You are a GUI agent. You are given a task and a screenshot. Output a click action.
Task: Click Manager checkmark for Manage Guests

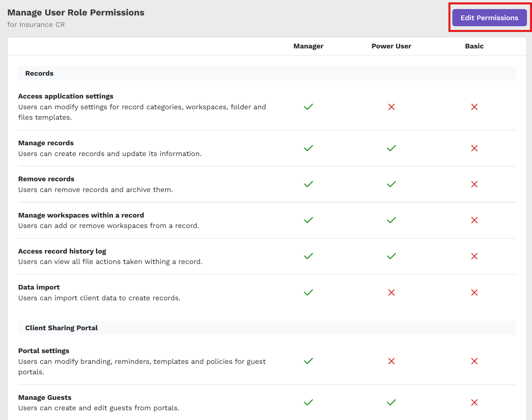308,403
